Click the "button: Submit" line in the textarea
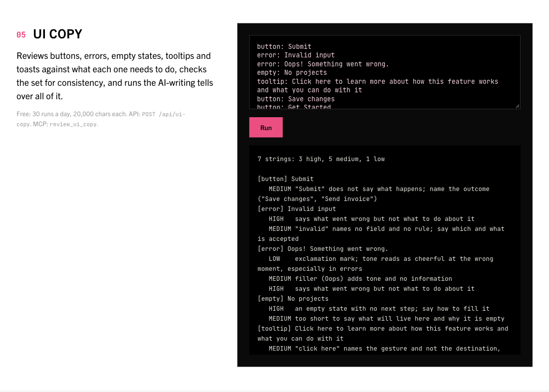 point(284,46)
